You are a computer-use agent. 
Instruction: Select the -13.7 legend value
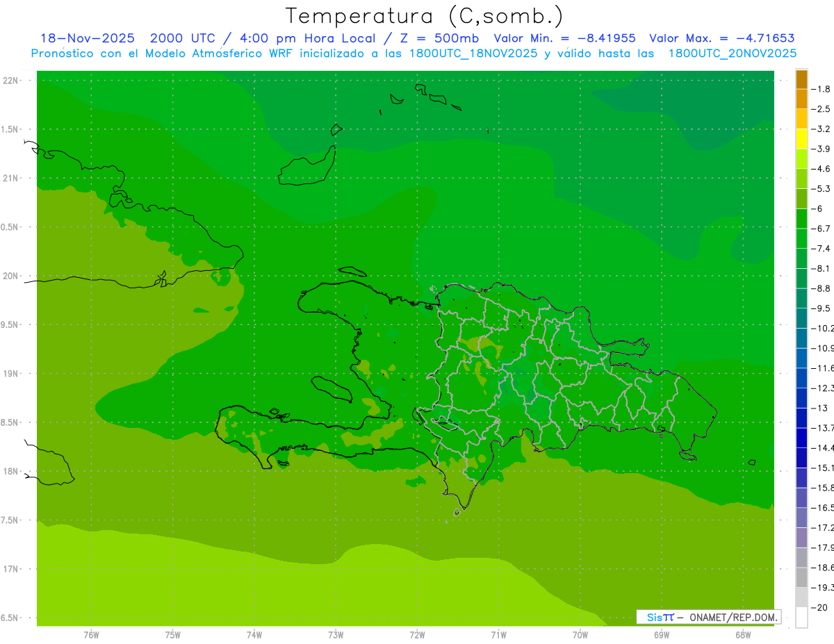[x=824, y=427]
